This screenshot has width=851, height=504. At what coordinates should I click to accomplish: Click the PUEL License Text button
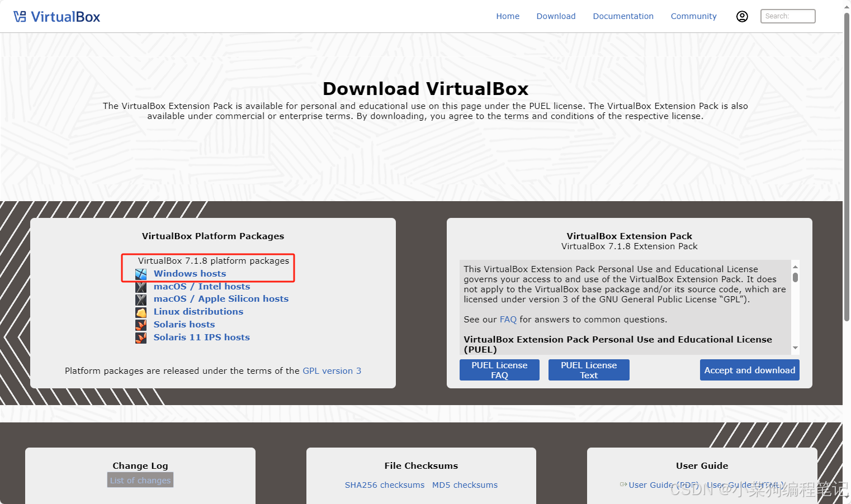click(x=589, y=370)
